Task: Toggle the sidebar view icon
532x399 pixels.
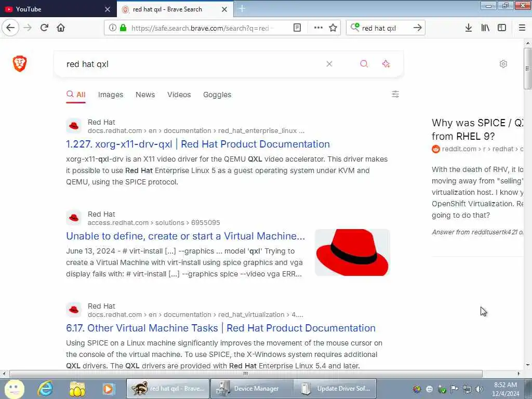Action: click(x=502, y=28)
